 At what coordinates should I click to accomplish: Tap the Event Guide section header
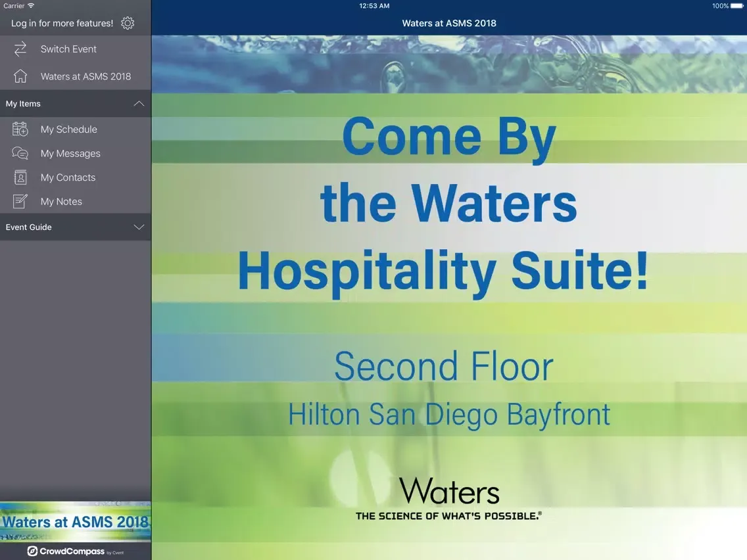(x=76, y=227)
